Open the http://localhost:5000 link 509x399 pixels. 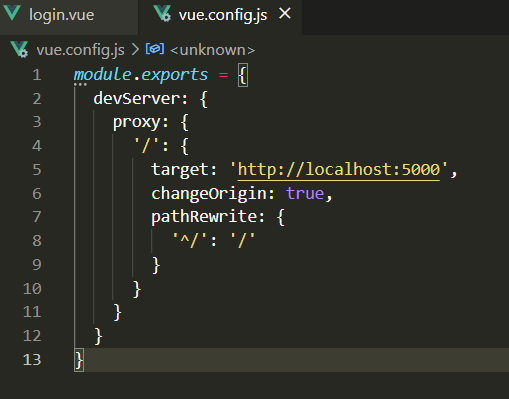tap(339, 170)
